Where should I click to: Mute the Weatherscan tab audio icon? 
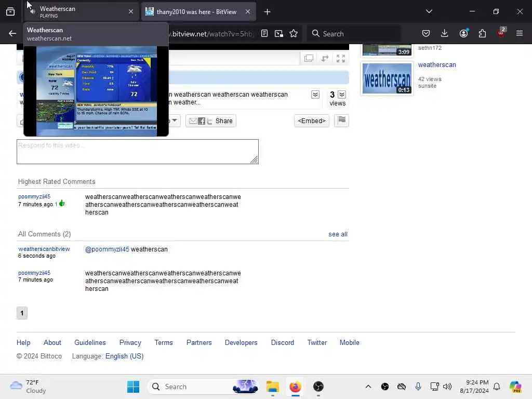point(32,11)
